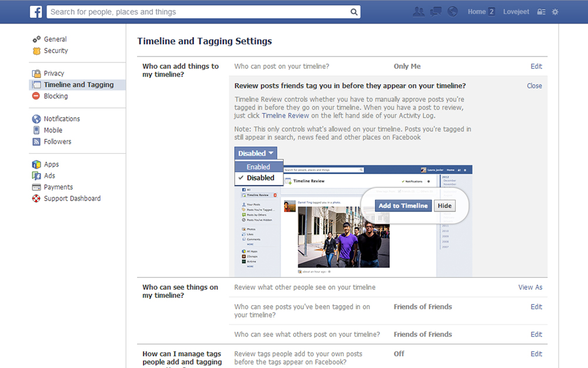Screen dimensions: 588x368
Task: Click the Timeline Review preview image
Action: click(x=353, y=221)
